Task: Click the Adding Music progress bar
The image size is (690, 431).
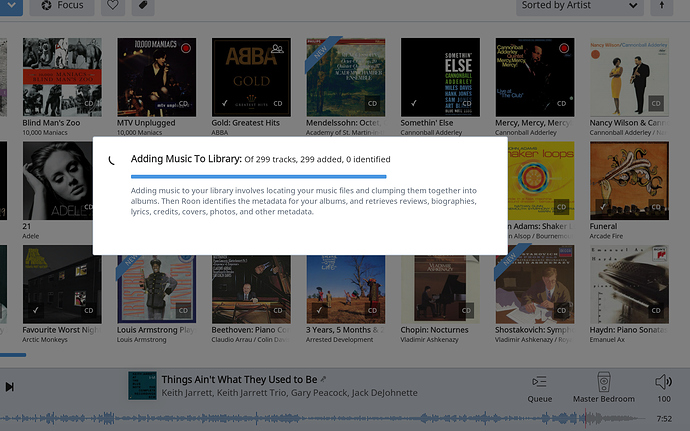Action: pos(259,177)
